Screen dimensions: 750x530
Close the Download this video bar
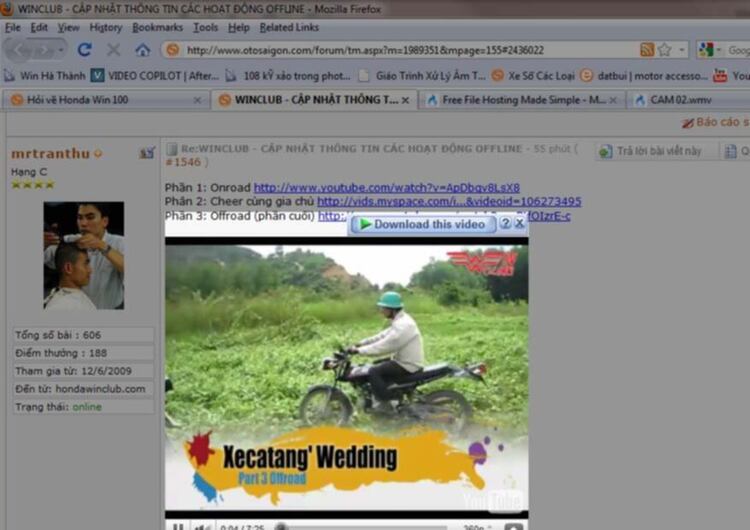coord(519,223)
